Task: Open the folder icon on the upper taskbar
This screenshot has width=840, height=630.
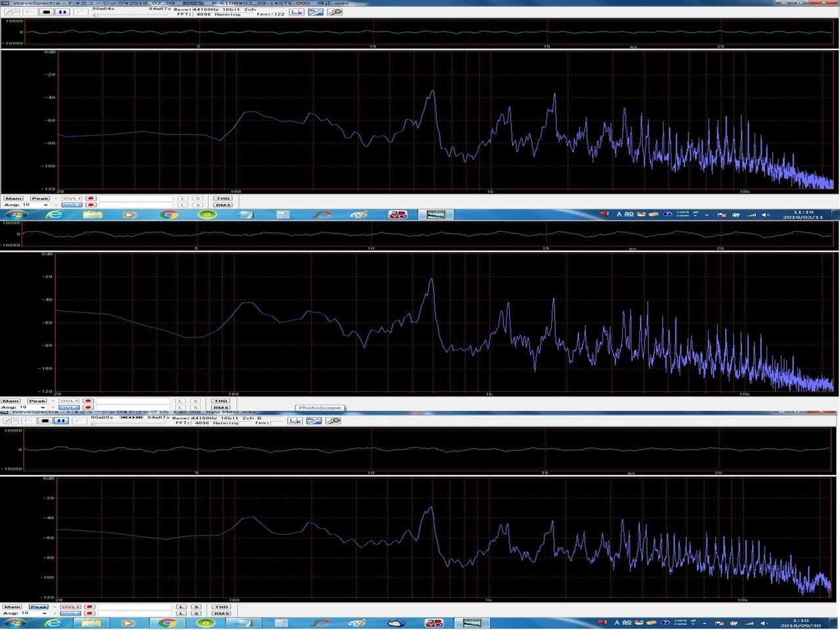Action: (93, 215)
